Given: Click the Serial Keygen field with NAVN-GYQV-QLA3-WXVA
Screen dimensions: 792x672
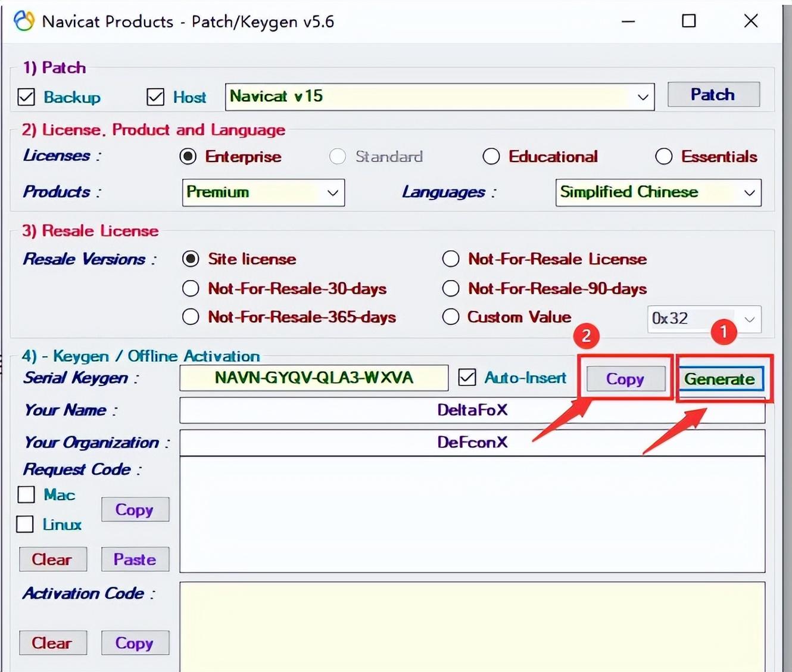Looking at the screenshot, I should 314,378.
